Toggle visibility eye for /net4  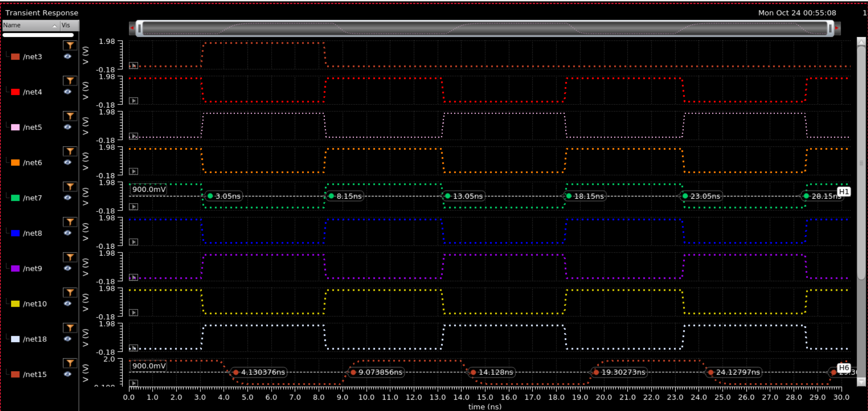pos(67,92)
